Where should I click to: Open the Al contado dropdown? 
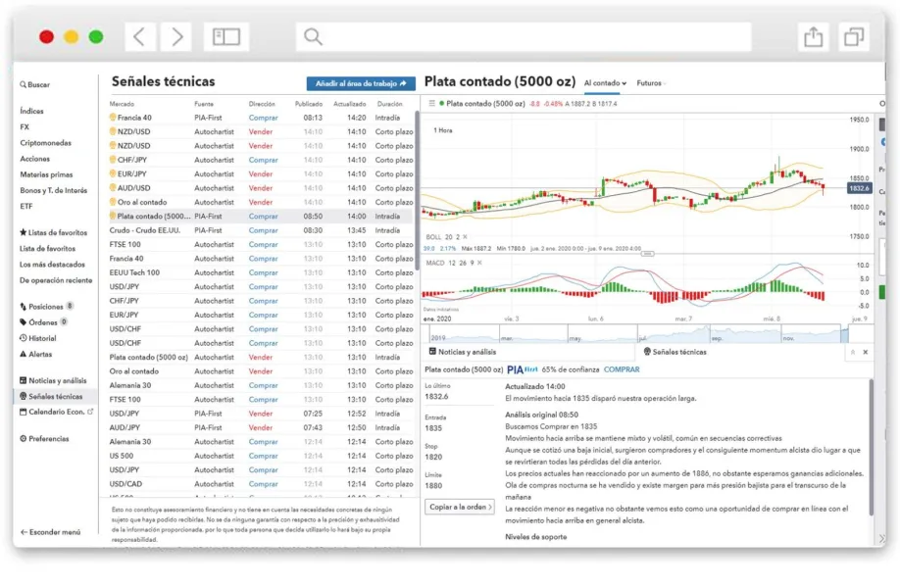tap(605, 83)
